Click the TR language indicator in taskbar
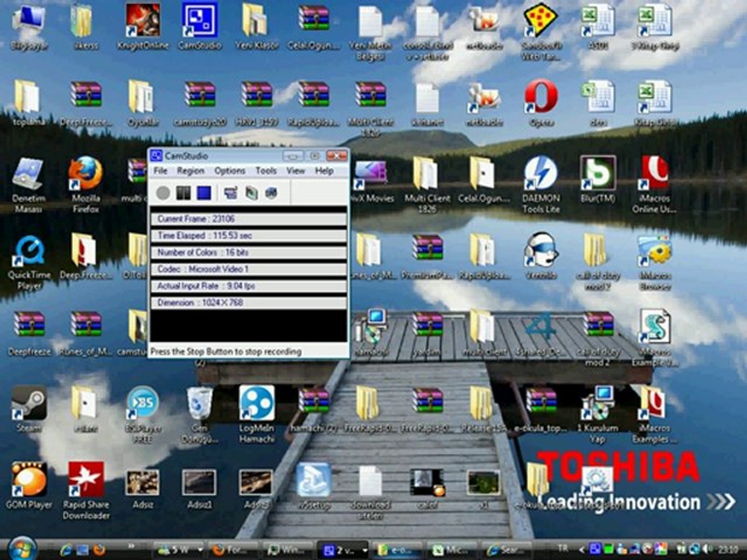Viewport: 747px width, 560px height. click(x=563, y=548)
